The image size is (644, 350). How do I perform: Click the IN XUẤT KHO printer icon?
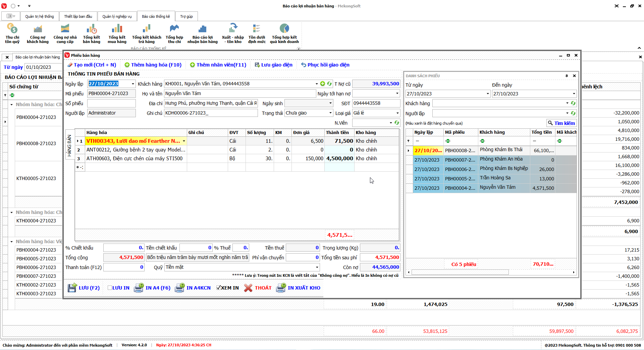tap(281, 288)
